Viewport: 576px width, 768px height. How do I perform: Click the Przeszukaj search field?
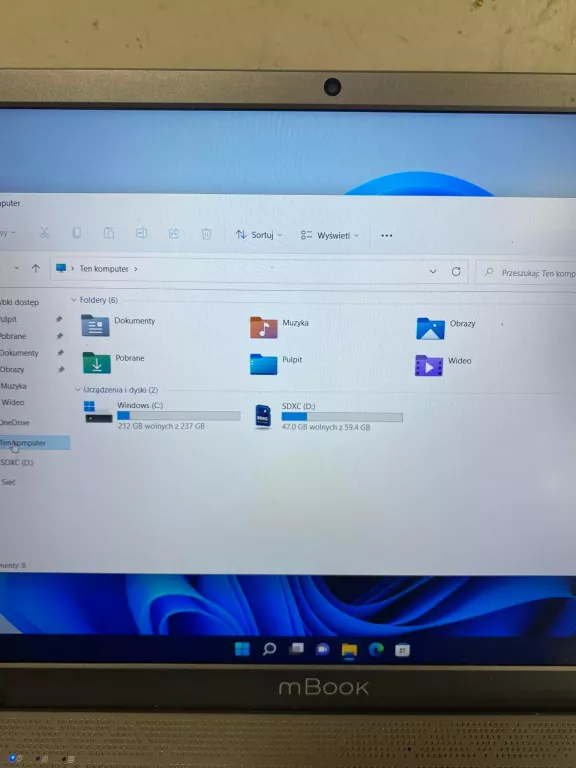point(527,273)
